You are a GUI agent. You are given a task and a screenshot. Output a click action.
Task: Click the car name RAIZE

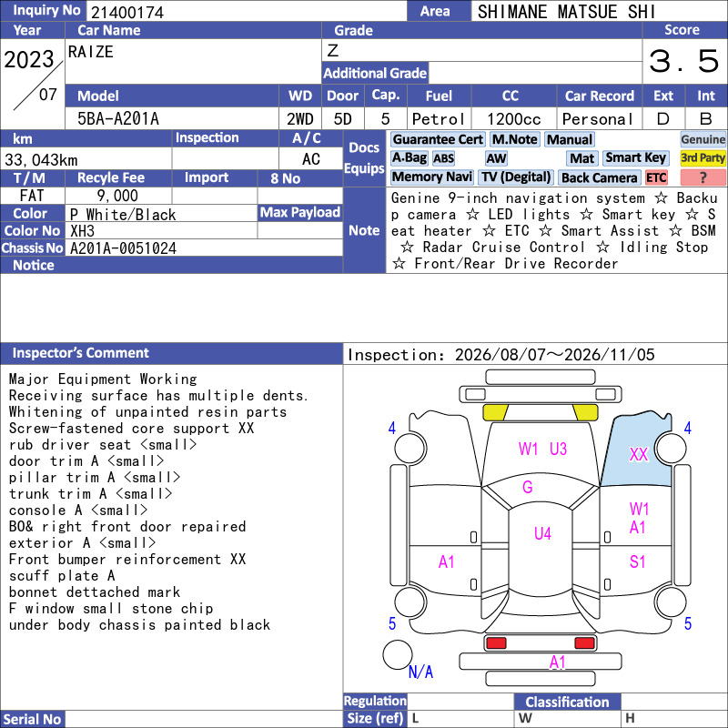click(x=90, y=52)
